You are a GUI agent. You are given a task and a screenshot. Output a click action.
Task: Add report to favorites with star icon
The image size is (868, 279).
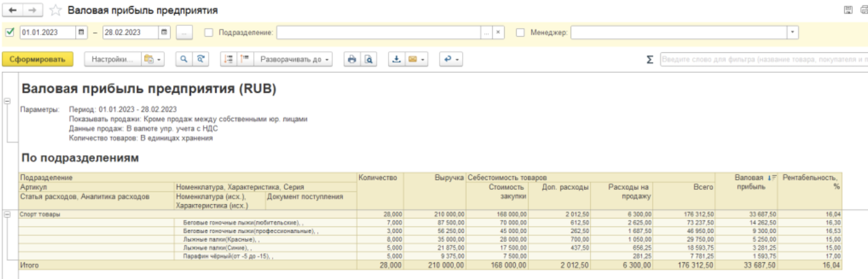[x=56, y=10]
